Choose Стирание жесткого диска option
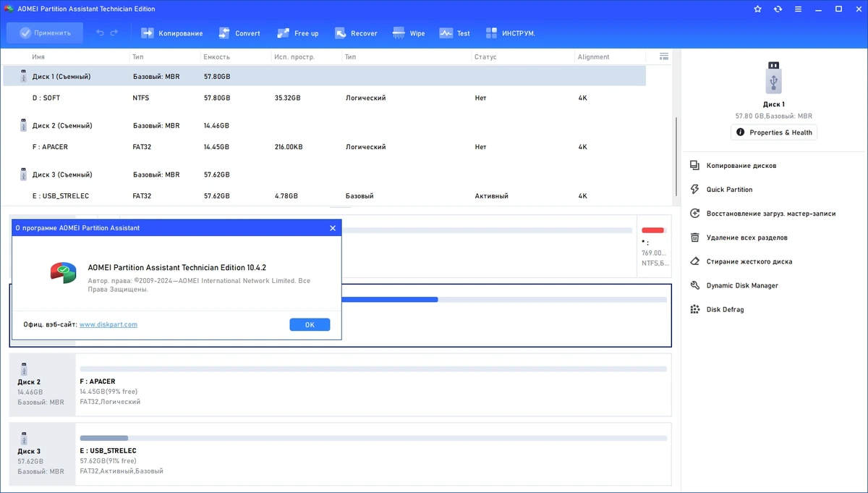This screenshot has height=493, width=868. (749, 261)
